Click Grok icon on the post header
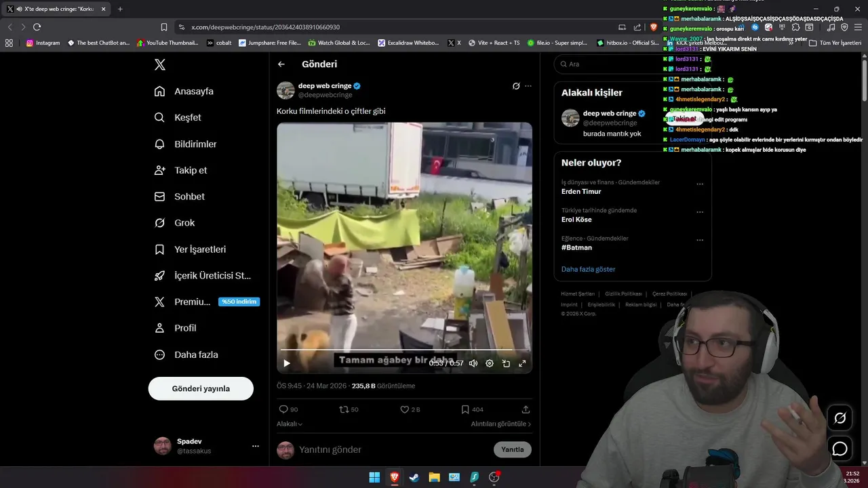The width and height of the screenshot is (868, 488). [516, 86]
